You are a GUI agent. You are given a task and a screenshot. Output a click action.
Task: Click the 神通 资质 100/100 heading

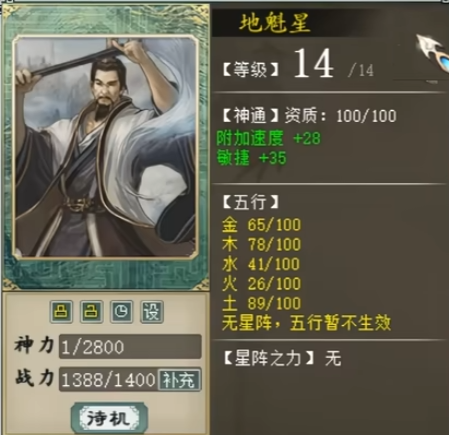coord(309,116)
